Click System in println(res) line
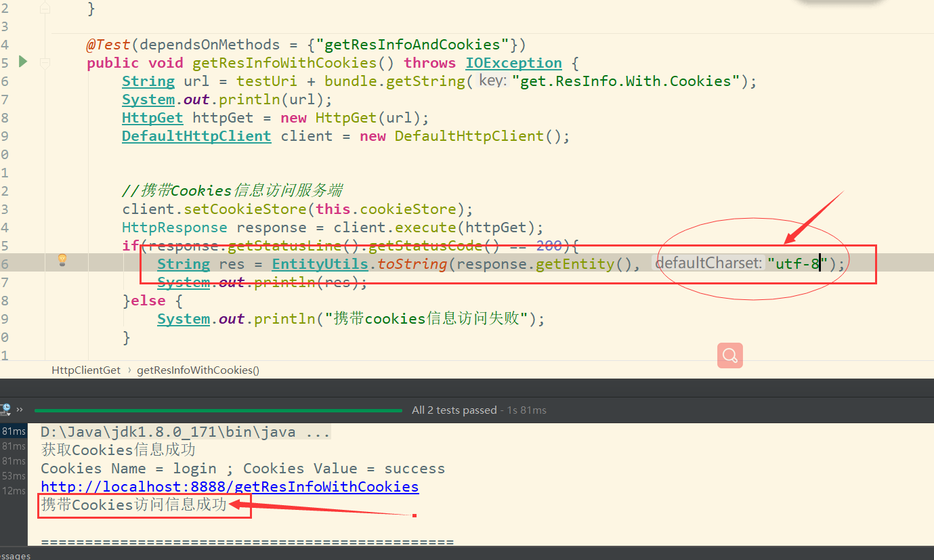934x560 pixels. point(184,282)
